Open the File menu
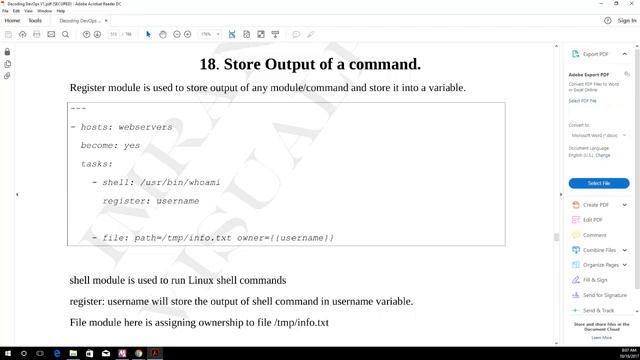The width and height of the screenshot is (640, 360). click(x=5, y=11)
